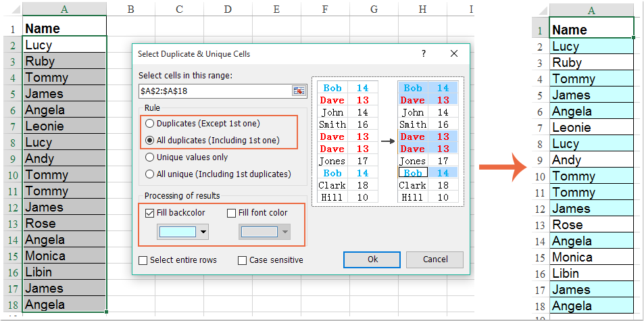Choose All unique (Including 1st duplicates)
Screen dimensions: 644x321
(218, 174)
